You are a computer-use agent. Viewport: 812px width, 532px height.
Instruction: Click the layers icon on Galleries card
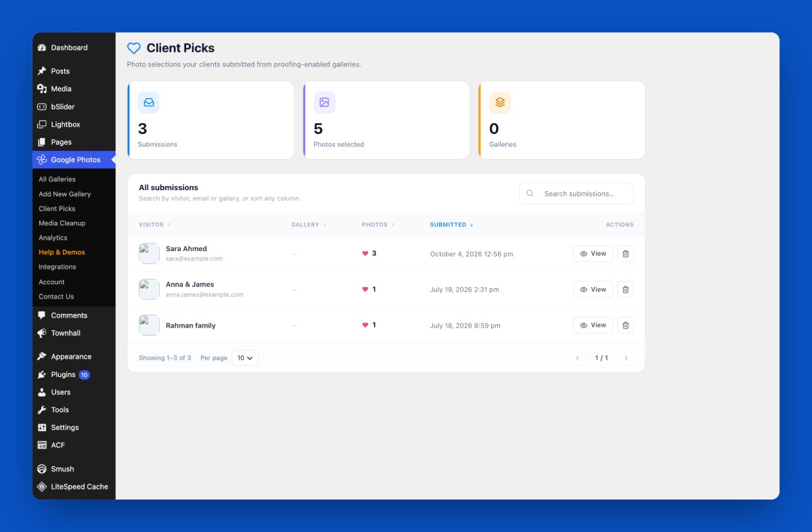(500, 102)
